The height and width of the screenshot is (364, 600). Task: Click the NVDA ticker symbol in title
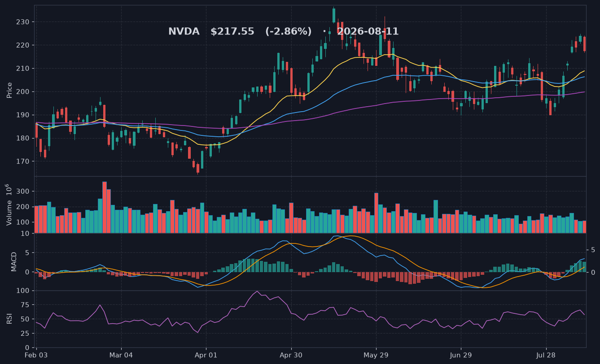184,31
